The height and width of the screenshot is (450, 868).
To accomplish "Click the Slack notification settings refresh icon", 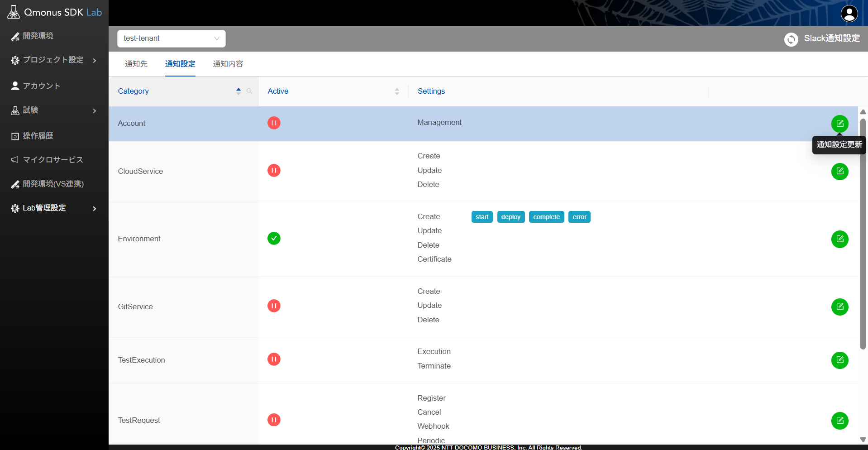I will pos(791,39).
